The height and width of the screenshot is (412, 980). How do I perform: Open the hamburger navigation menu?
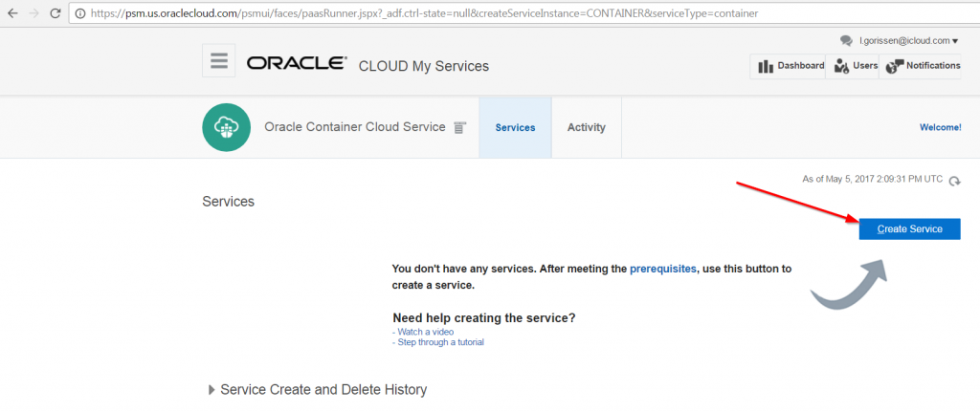click(219, 61)
